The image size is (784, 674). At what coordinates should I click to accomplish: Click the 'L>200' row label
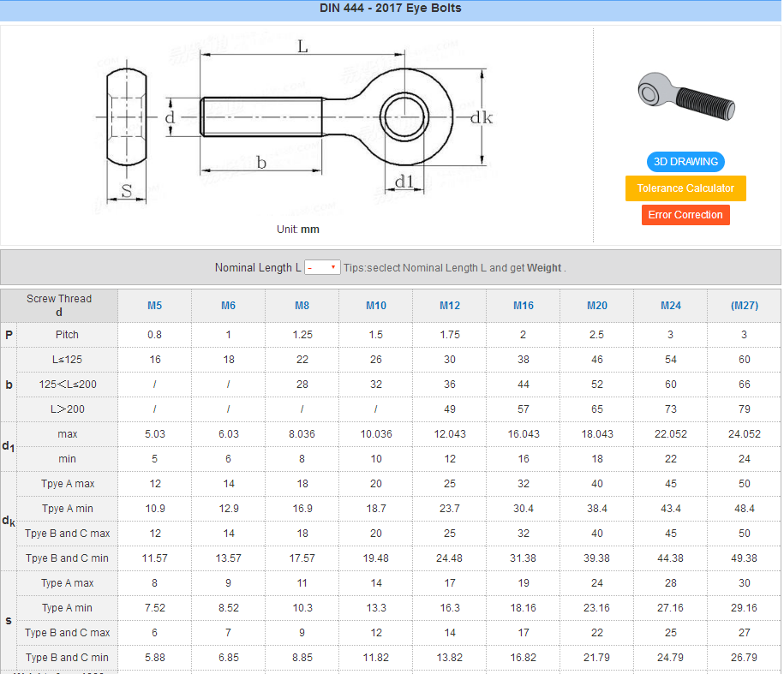[x=67, y=409]
